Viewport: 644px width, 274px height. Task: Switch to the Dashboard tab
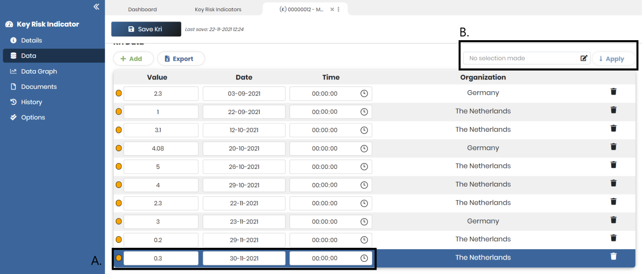coord(142,9)
